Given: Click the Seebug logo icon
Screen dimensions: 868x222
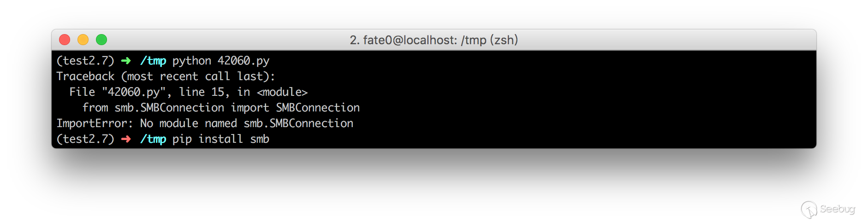Looking at the screenshot, I should pyautogui.click(x=809, y=209).
